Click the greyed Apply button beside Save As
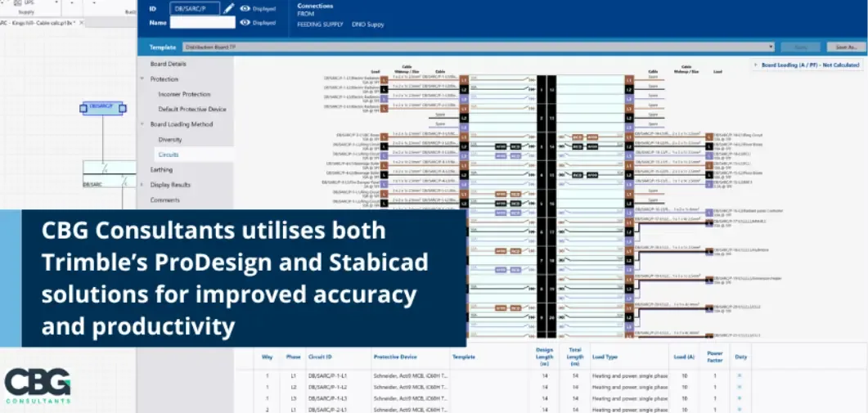The image size is (868, 413). (801, 47)
